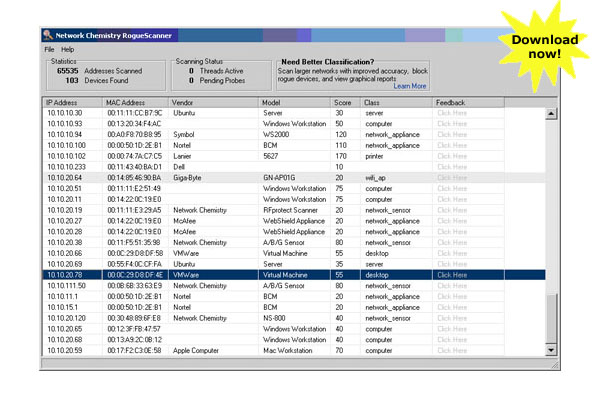
Task: Click the vertical scrollbar thumb
Action: point(551,319)
